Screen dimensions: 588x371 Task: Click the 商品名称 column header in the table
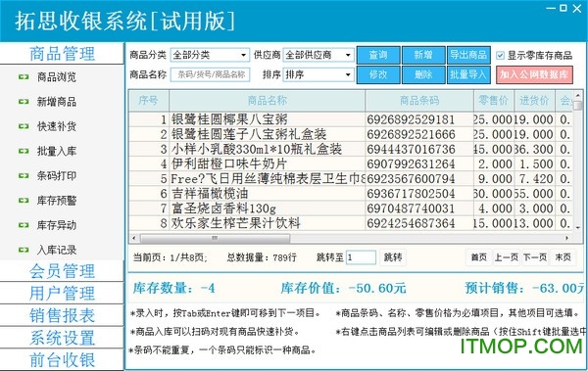(267, 101)
